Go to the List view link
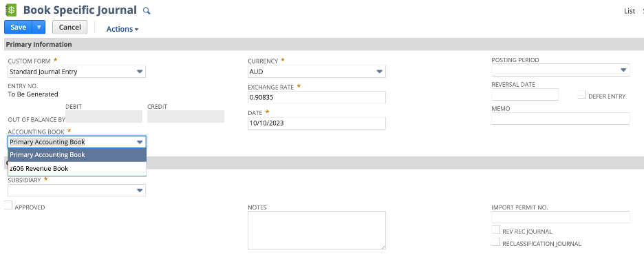The height and width of the screenshot is (255, 644). 630,11
